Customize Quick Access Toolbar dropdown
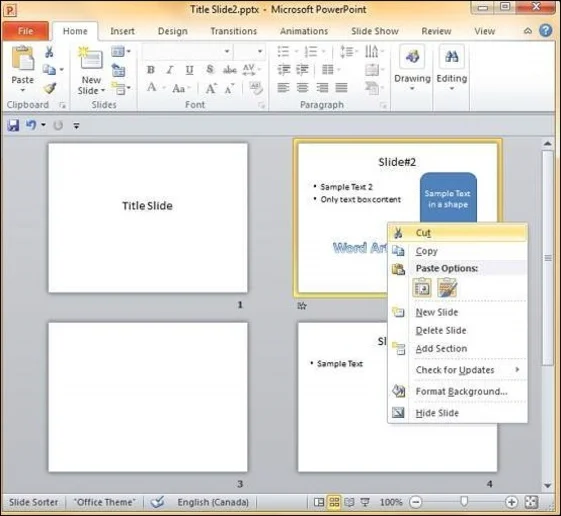 tap(76, 126)
